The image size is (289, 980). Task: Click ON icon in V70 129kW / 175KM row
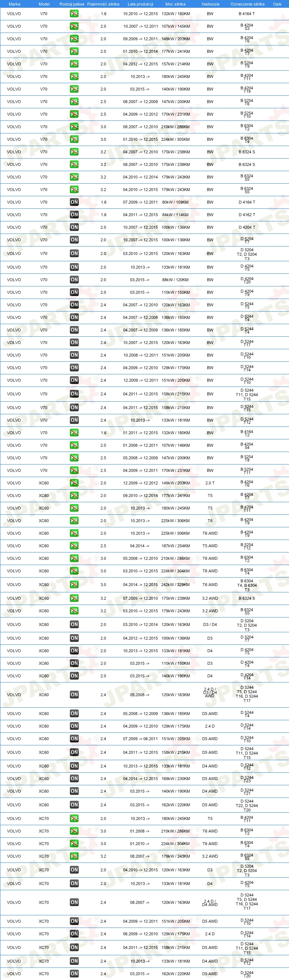(74, 367)
